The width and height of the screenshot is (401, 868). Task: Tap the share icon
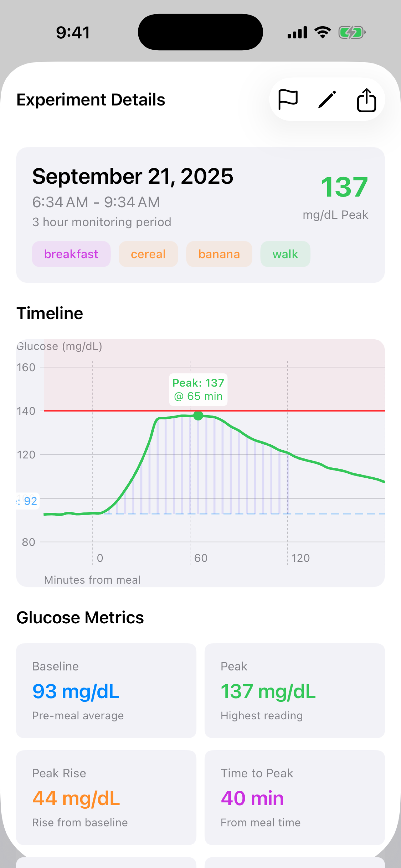click(366, 100)
